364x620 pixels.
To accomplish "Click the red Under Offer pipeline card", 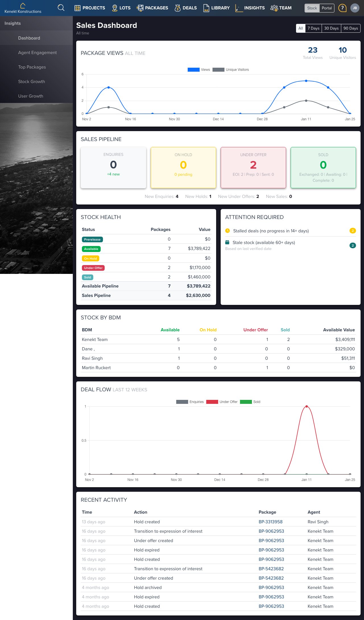I will coord(253,168).
